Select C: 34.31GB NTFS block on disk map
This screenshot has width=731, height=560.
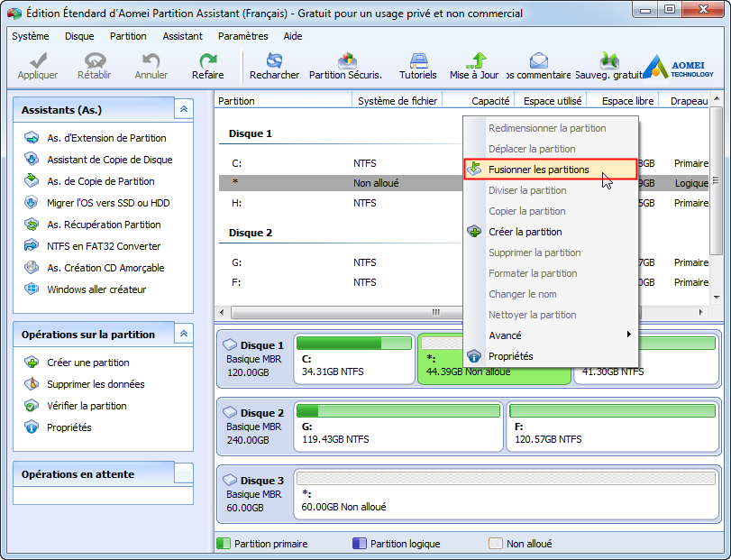[354, 359]
